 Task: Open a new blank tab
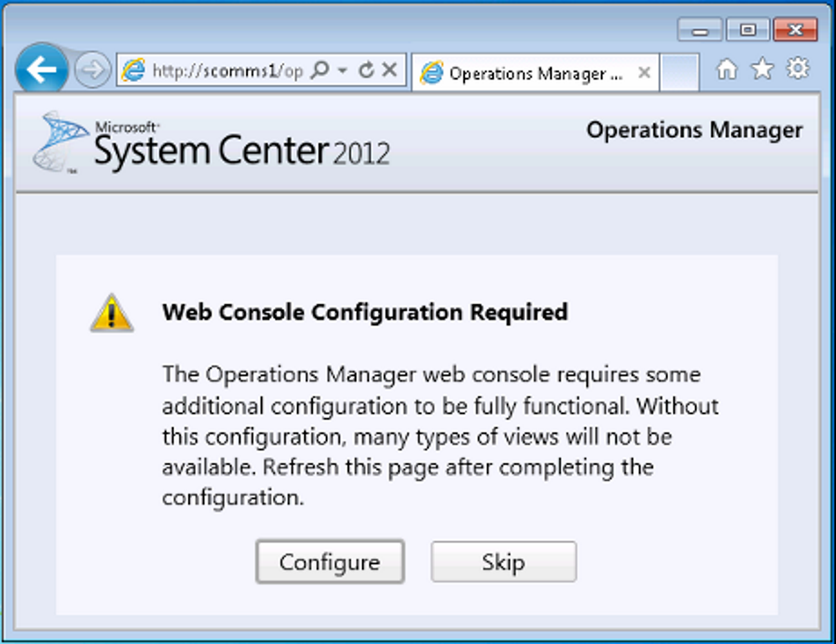679,72
